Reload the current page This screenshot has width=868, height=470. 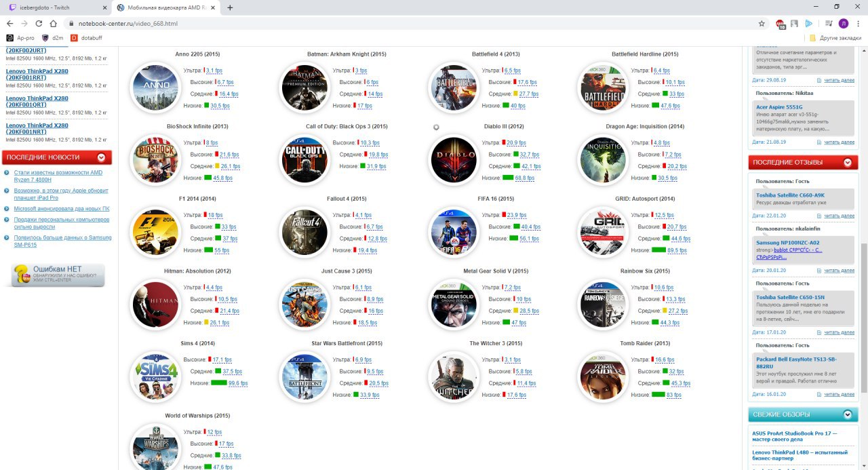(x=39, y=23)
